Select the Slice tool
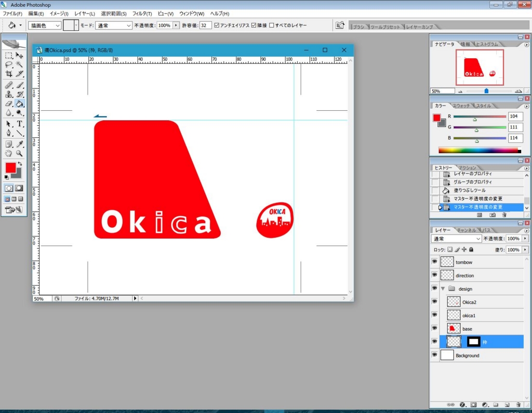 (19, 74)
